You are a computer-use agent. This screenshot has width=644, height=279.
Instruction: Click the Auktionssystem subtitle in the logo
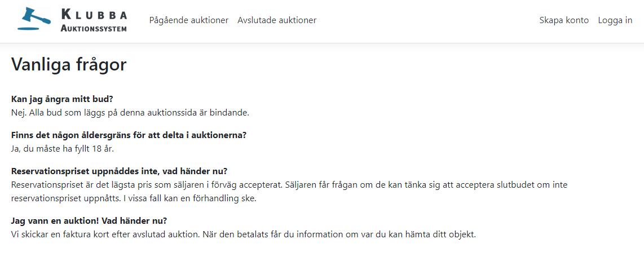click(94, 28)
